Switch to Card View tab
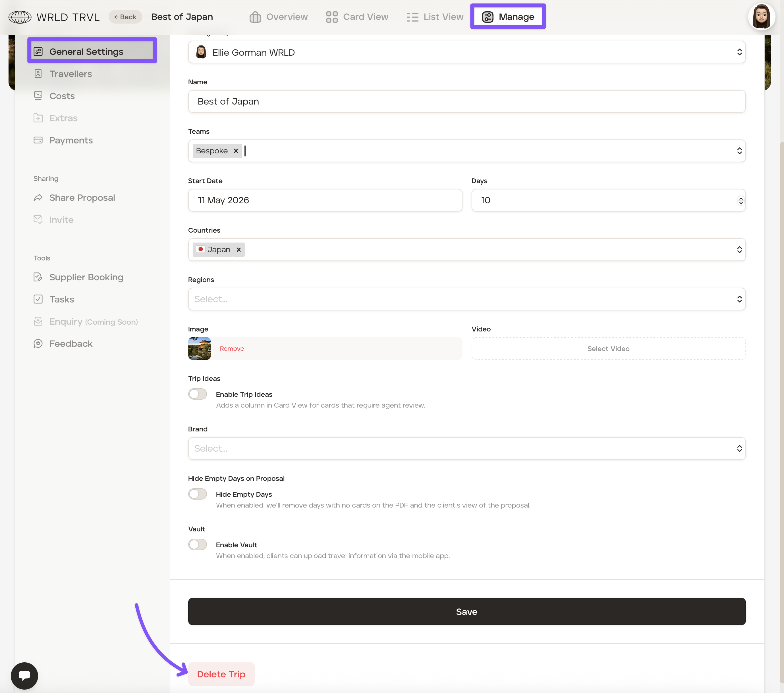Screen dimensions: 784x693 coord(357,17)
